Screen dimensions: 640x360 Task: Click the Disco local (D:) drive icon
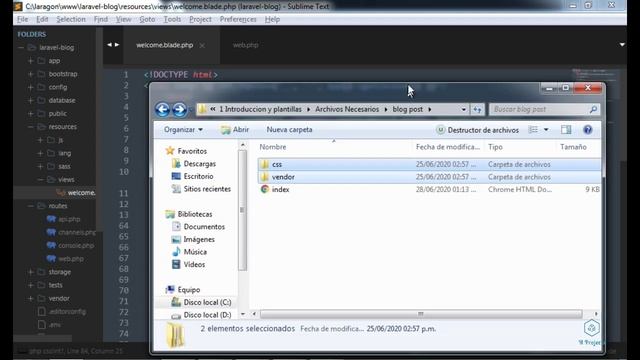point(176,315)
